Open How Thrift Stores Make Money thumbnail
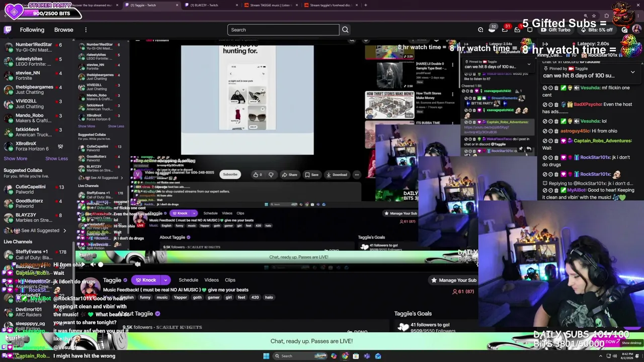Screen dimensions: 644x362 (389, 105)
